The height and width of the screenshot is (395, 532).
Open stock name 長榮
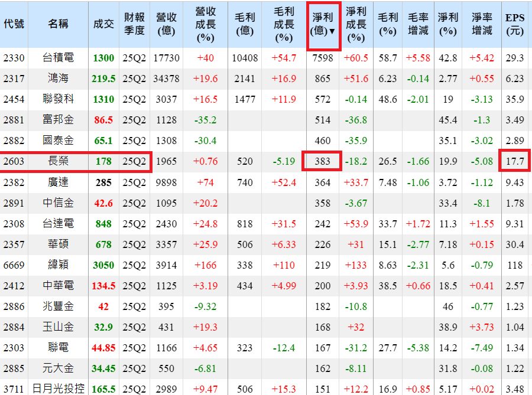tap(58, 161)
